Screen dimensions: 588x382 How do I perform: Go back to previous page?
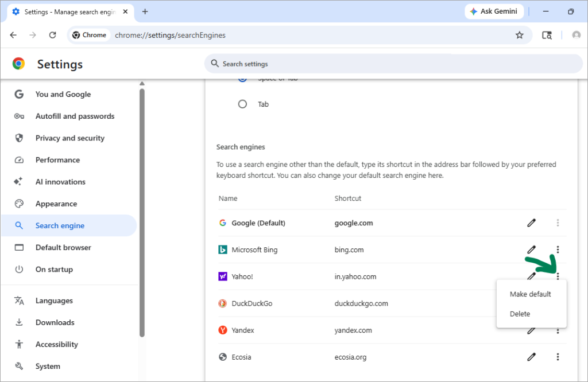pyautogui.click(x=14, y=35)
